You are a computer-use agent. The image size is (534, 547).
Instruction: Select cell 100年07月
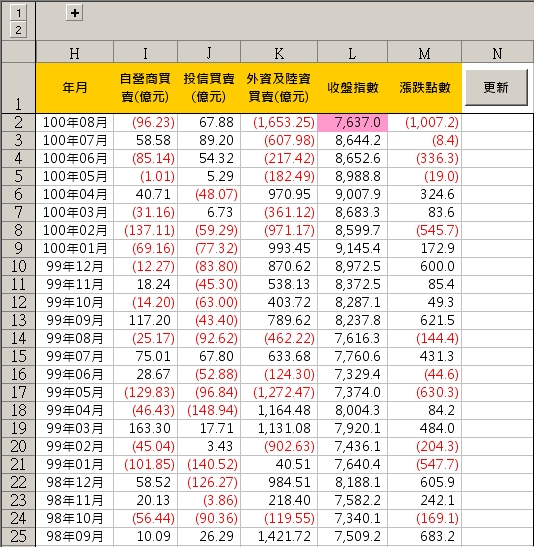click(x=74, y=141)
